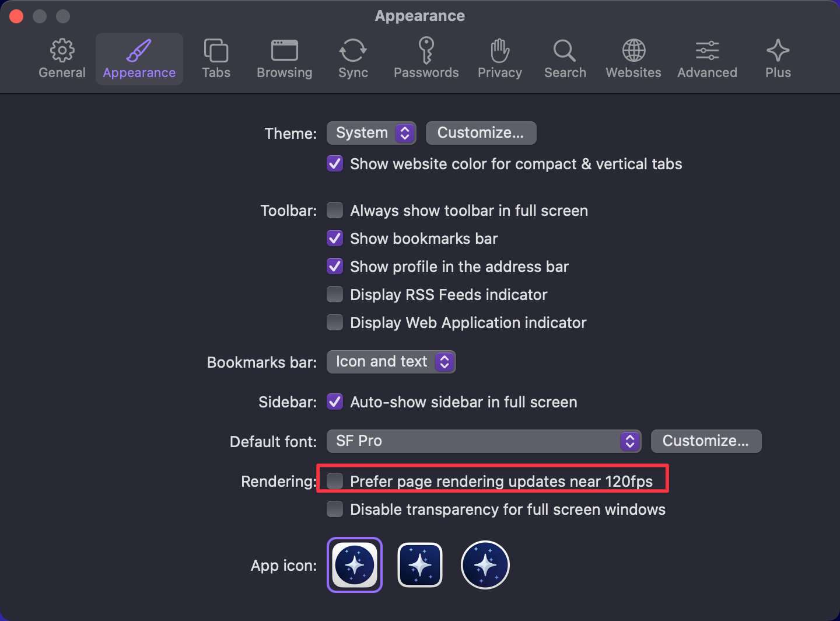The width and height of the screenshot is (840, 621).
Task: Go to Sync settings
Action: point(353,59)
